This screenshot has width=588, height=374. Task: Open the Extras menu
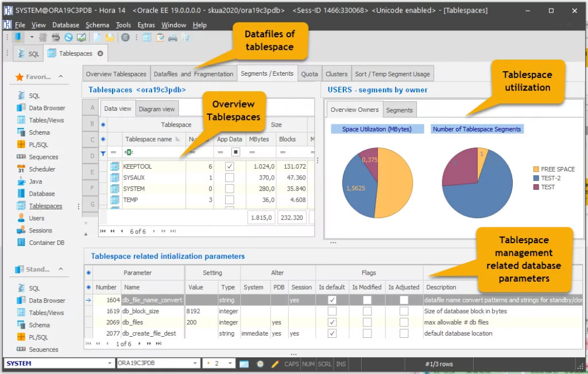tap(146, 25)
